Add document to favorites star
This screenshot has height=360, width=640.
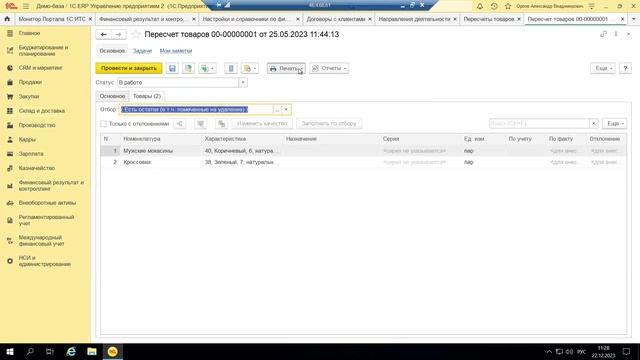[x=136, y=35]
